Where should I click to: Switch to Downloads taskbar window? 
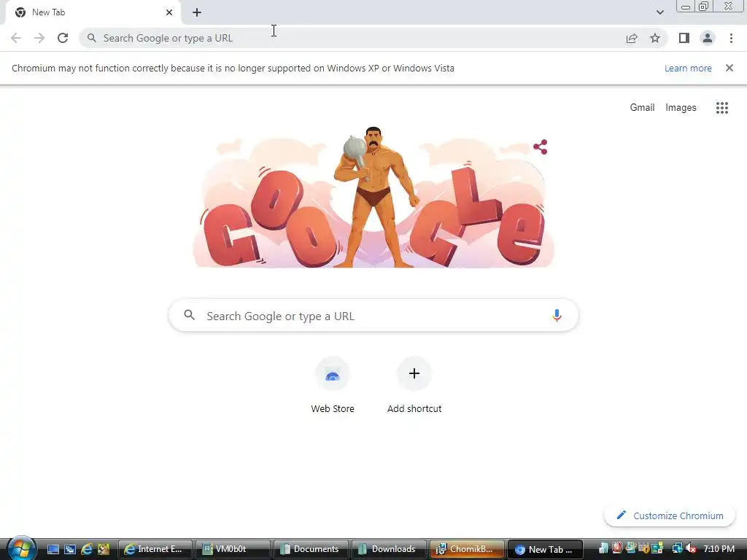pos(389,549)
